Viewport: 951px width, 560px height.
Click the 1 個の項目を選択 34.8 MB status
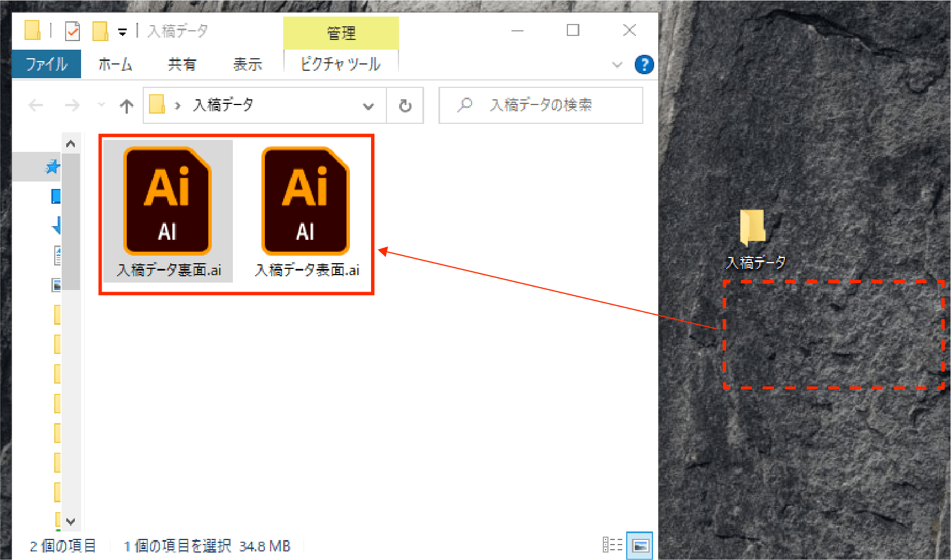(207, 546)
